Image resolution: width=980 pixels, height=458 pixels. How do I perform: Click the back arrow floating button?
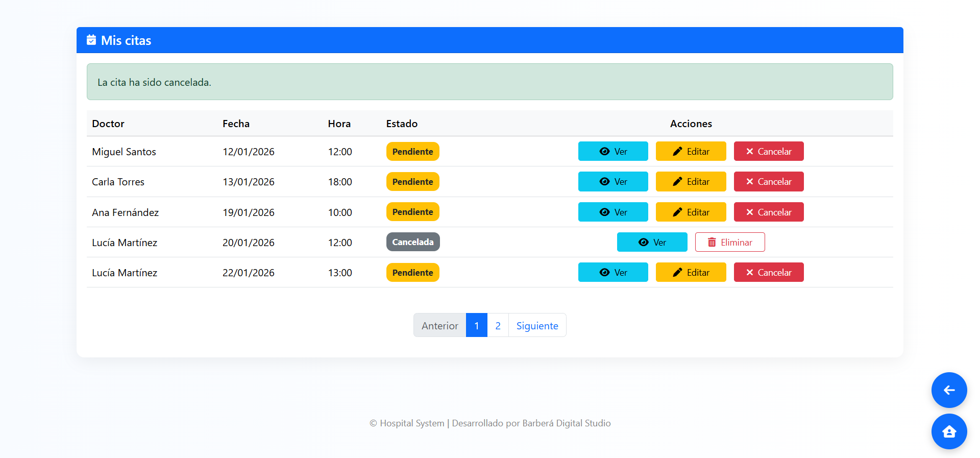pos(949,390)
